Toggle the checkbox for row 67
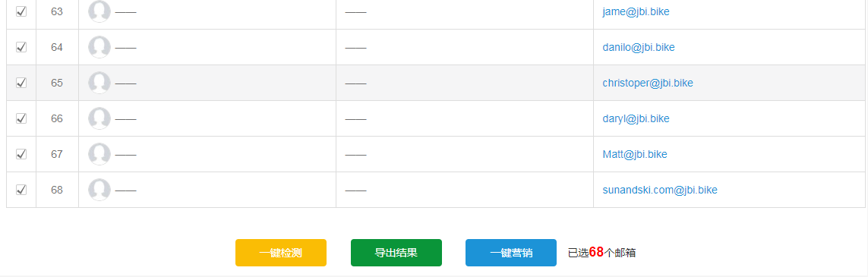Image resolution: width=868 pixels, height=277 pixels. coord(21,154)
